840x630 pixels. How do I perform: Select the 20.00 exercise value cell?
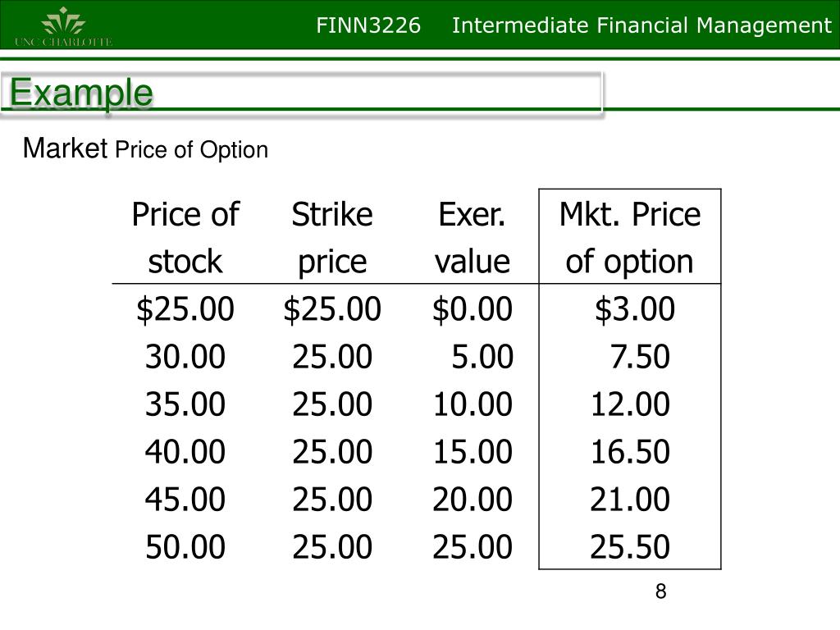(472, 500)
